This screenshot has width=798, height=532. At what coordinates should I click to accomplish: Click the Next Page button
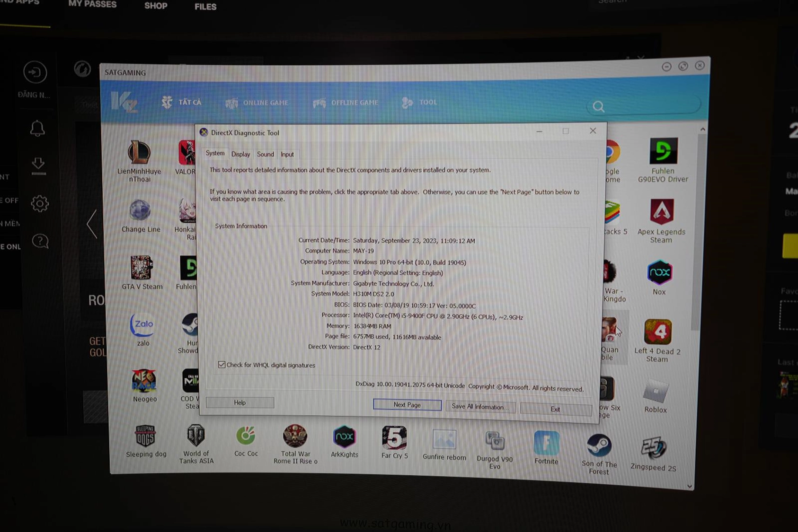point(407,405)
